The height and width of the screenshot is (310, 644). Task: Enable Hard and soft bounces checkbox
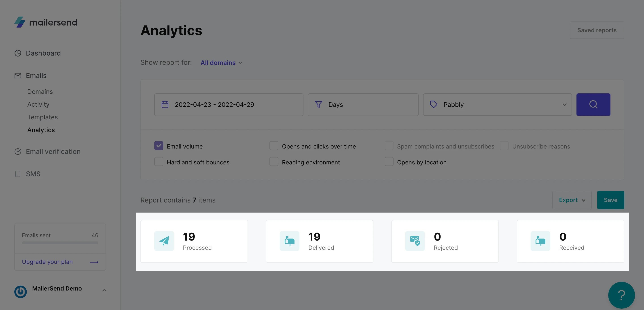159,162
